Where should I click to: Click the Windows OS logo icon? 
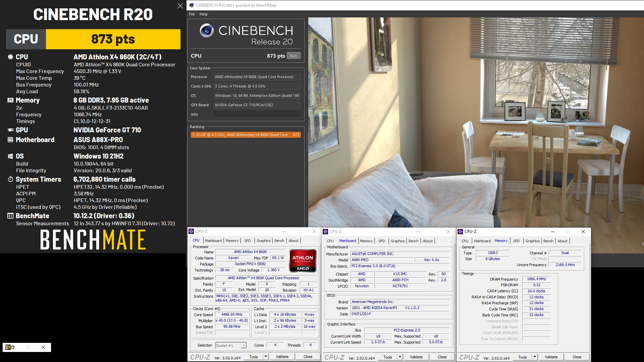point(10,156)
